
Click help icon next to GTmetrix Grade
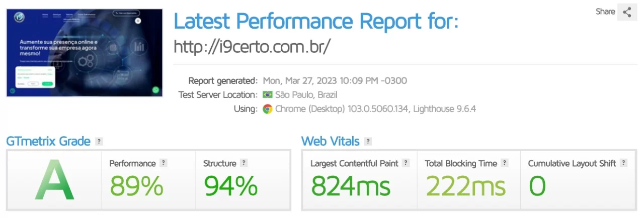pos(99,142)
